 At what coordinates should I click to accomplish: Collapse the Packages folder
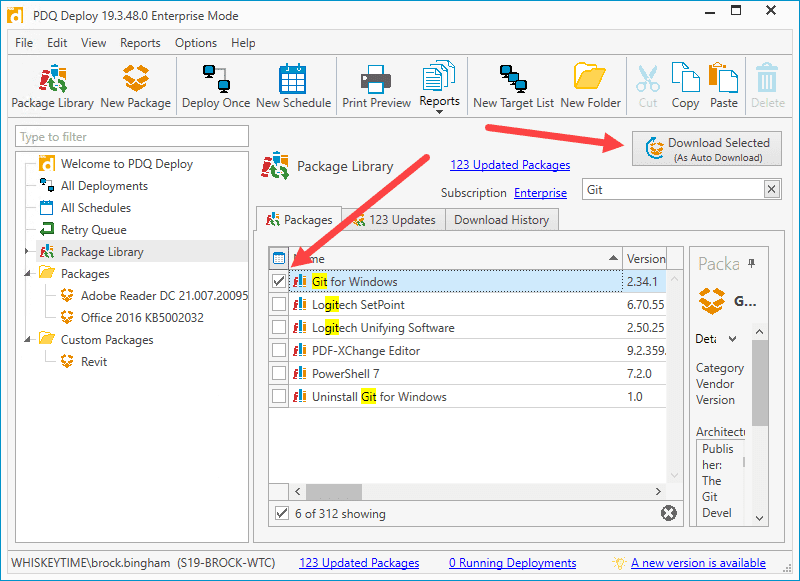point(27,274)
